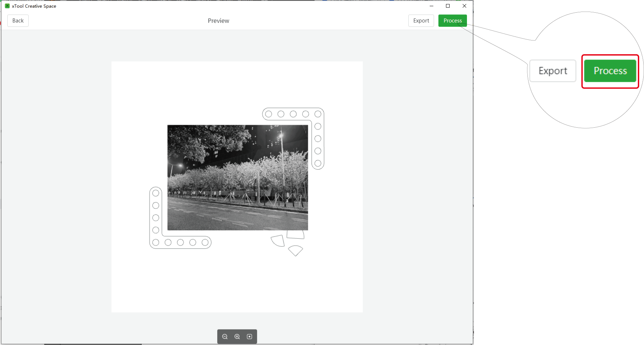
Task: Click the enlarged Process button outlined in red
Action: click(610, 71)
